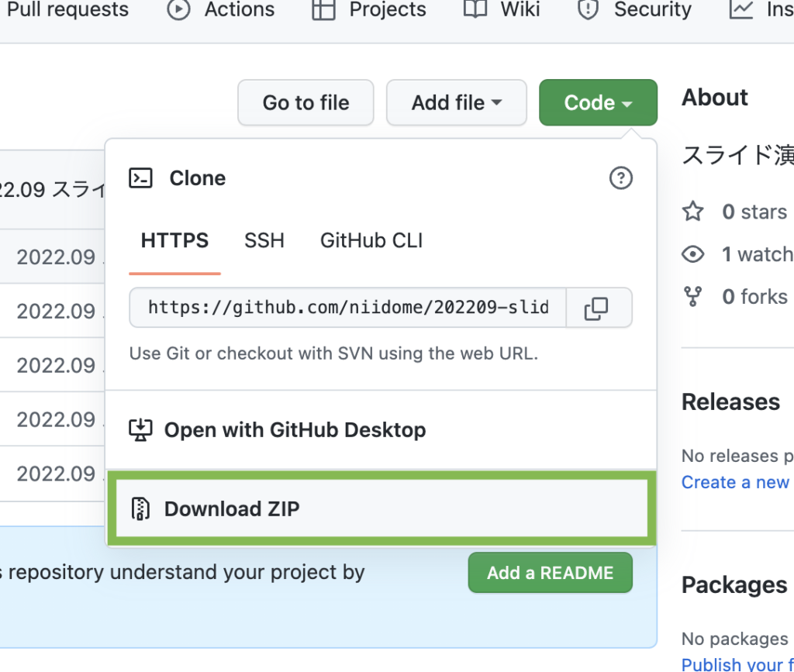The width and height of the screenshot is (794, 672).
Task: Click the shield icon for Security tab
Action: tap(589, 10)
